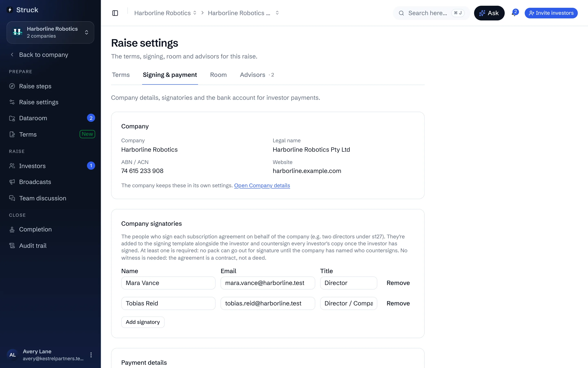The height and width of the screenshot is (368, 588).
Task: Open Broadcasts in sidebar
Action: coord(51,182)
